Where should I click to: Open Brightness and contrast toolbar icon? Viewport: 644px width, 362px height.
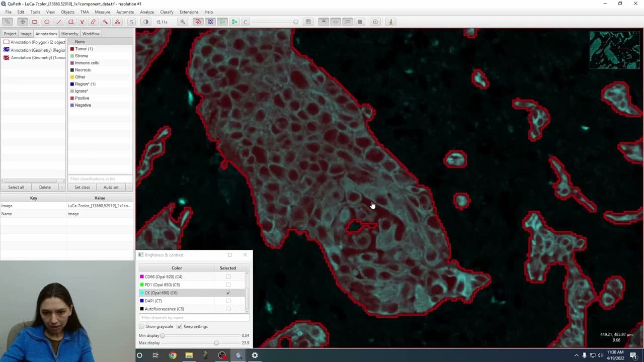[146, 22]
